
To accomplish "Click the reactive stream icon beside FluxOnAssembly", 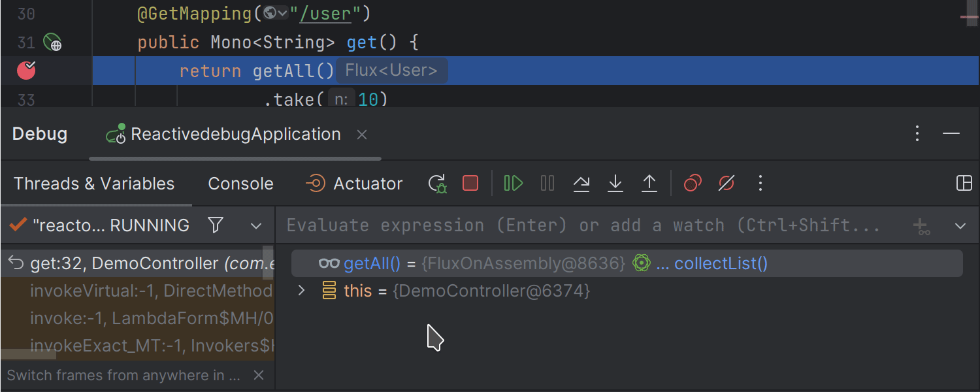I will 642,263.
